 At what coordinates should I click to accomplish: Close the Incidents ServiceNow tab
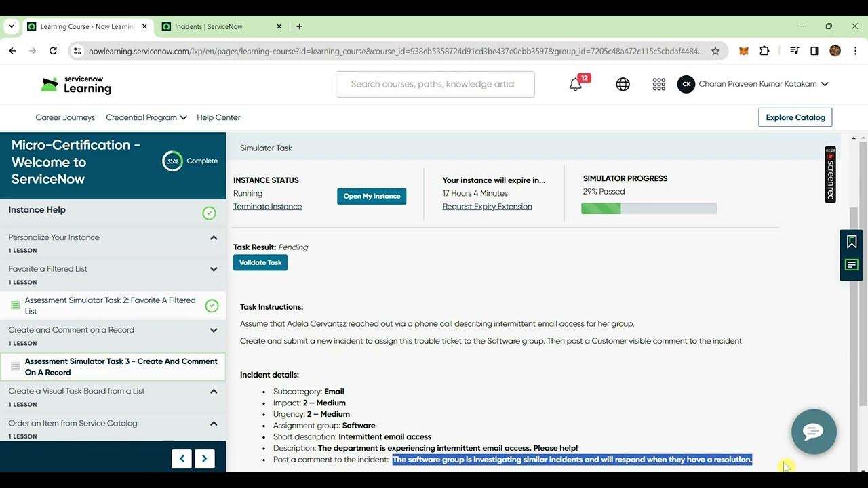coord(279,26)
